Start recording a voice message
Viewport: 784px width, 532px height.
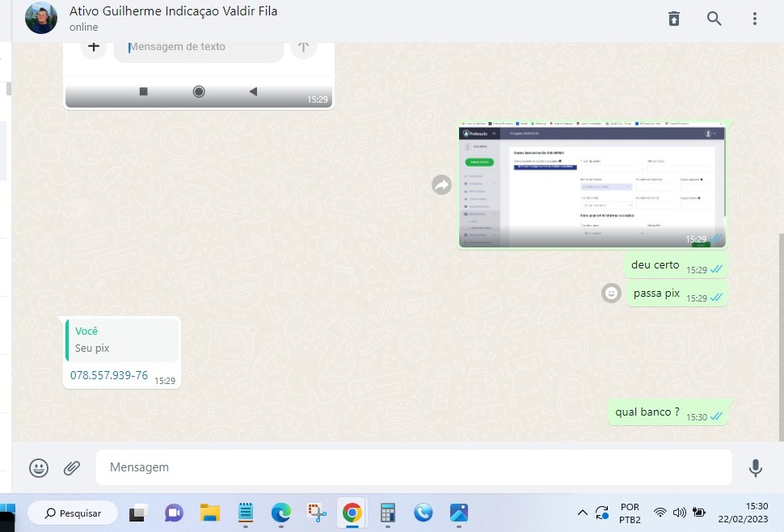tap(755, 467)
